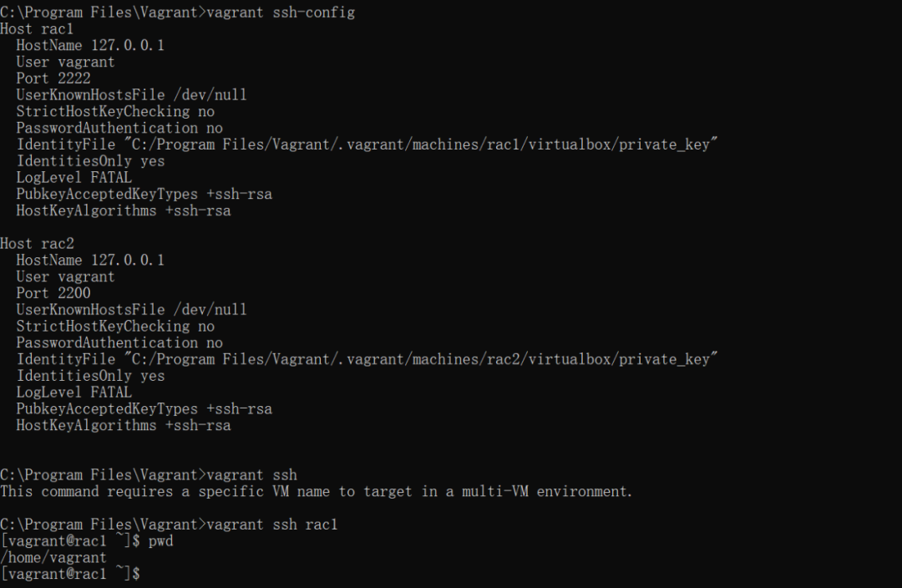Screen dimensions: 902x588
Task: Click the last '[vagrant@rac1 ~]$' prompt
Action: tap(70, 574)
